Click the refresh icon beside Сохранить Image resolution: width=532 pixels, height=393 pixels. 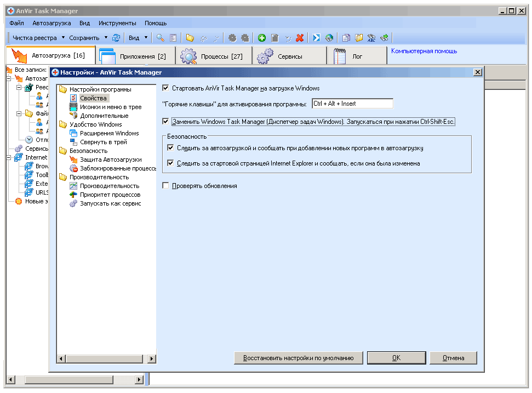point(116,38)
